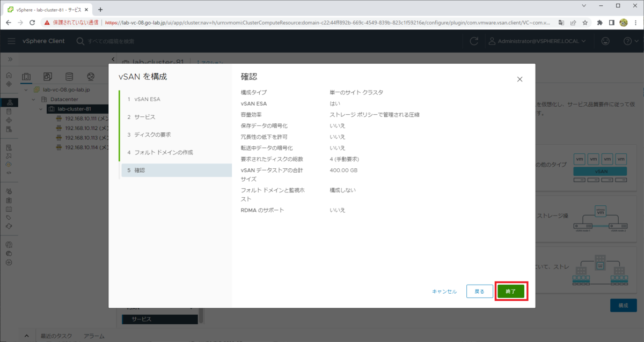This screenshot has width=644, height=342.
Task: Select サービス under vSAN in background menu
Action: [x=161, y=319]
